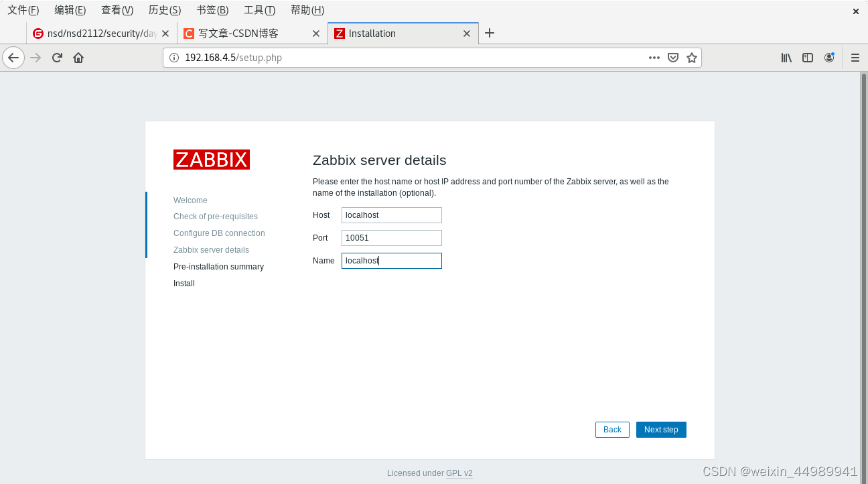Open page actions three-dot menu

point(654,58)
